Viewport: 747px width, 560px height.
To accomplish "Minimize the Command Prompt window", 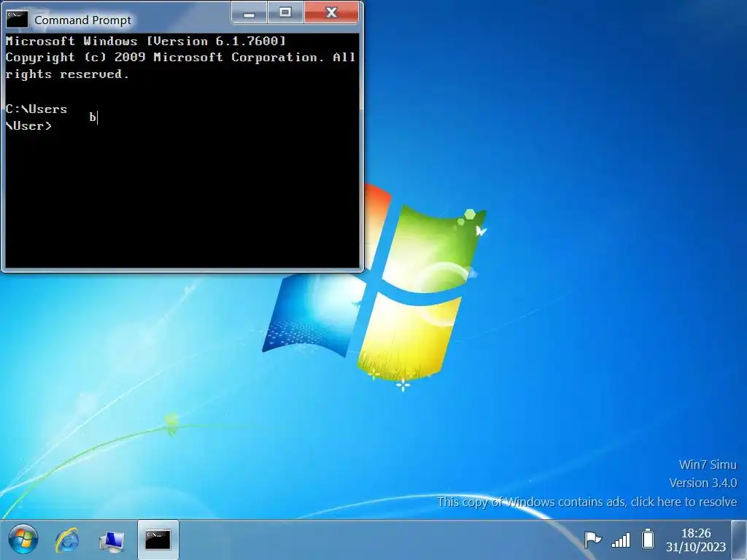I will point(249,12).
